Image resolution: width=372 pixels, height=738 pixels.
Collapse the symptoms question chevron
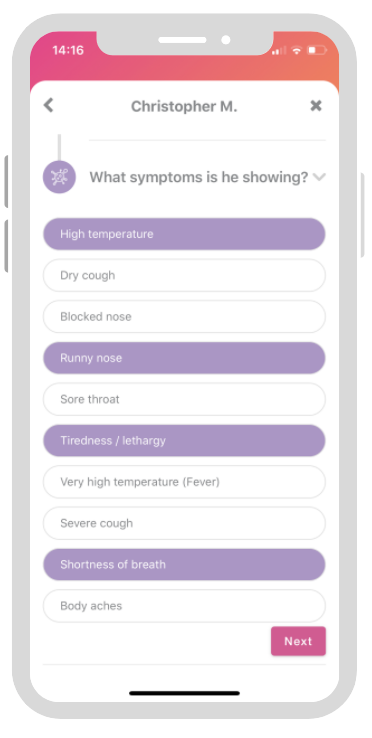(x=319, y=177)
